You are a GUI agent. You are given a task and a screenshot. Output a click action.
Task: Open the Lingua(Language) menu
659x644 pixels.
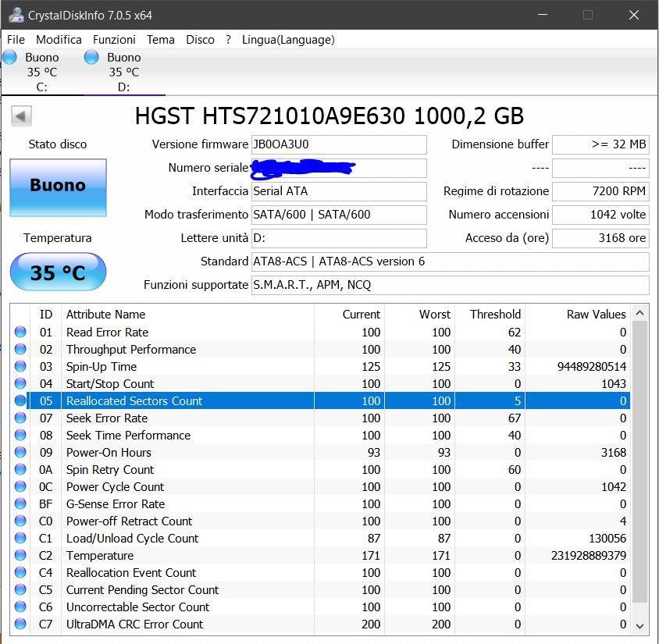[288, 40]
